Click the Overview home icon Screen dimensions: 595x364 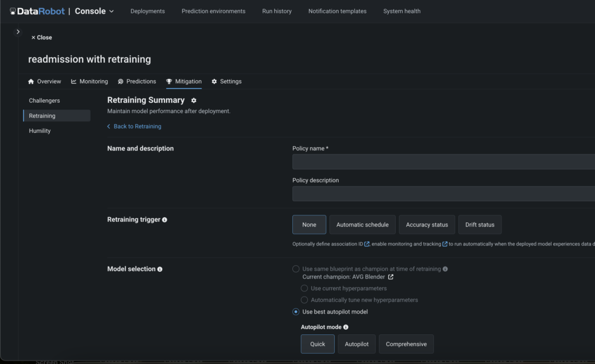[x=30, y=81]
